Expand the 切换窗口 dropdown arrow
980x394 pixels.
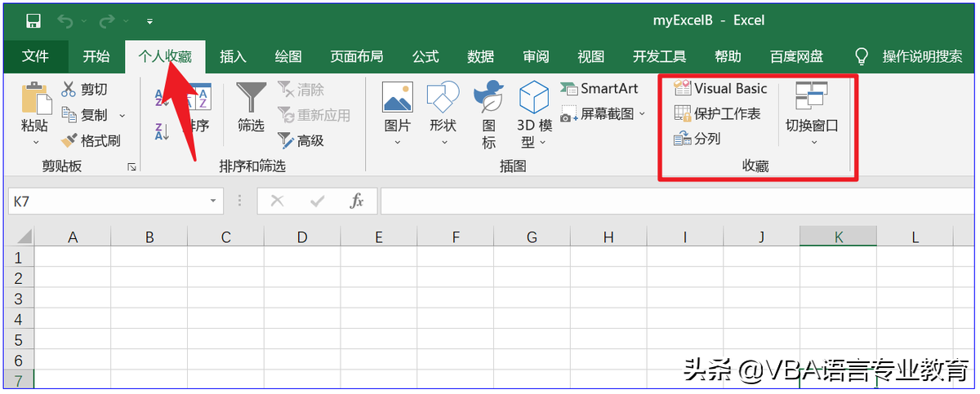[x=813, y=142]
